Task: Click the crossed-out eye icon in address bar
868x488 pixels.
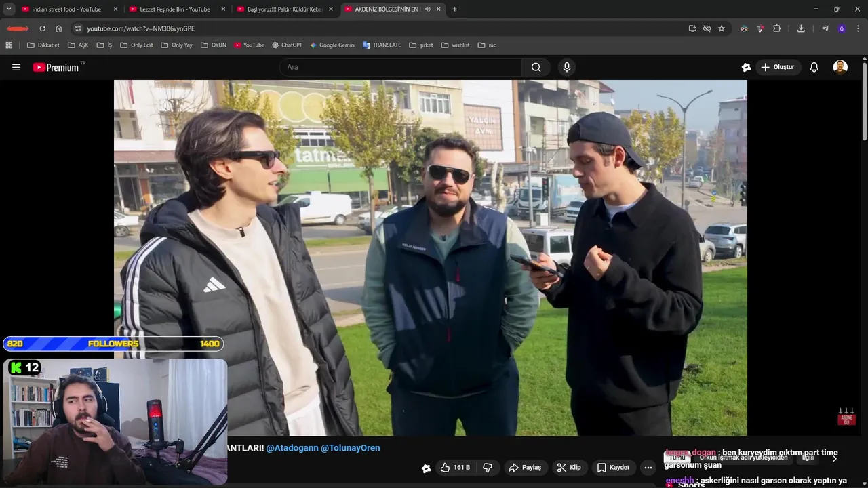Action: (x=707, y=28)
